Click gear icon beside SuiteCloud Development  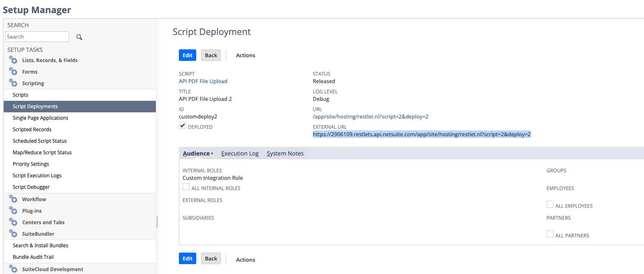coord(13,269)
